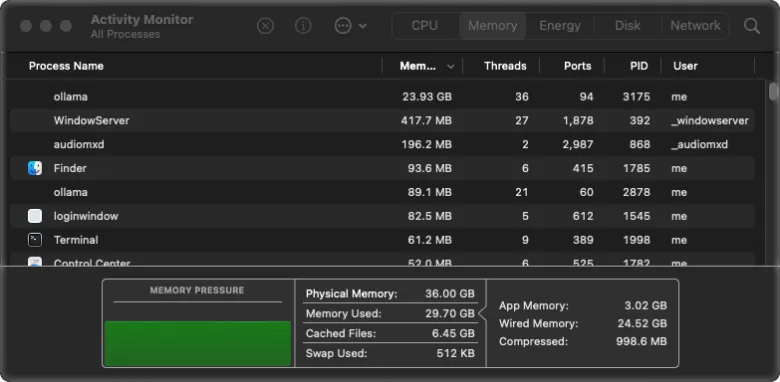Select the Terminal app icon

point(35,240)
